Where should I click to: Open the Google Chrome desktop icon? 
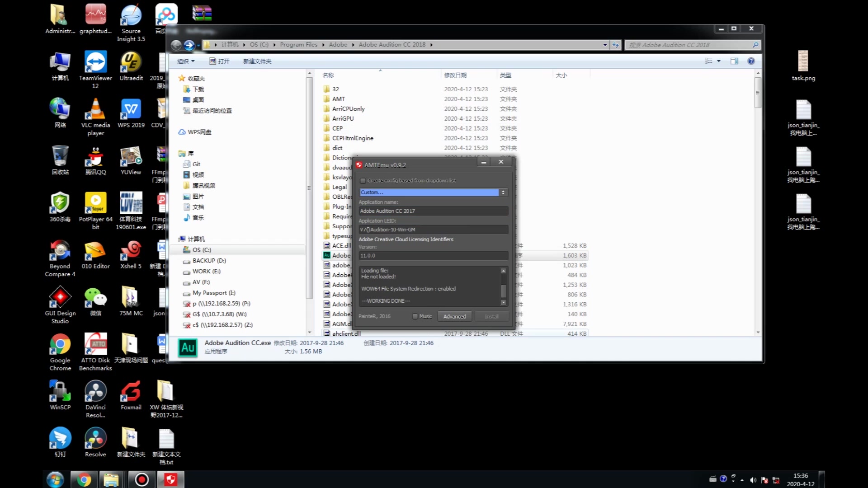coord(60,352)
